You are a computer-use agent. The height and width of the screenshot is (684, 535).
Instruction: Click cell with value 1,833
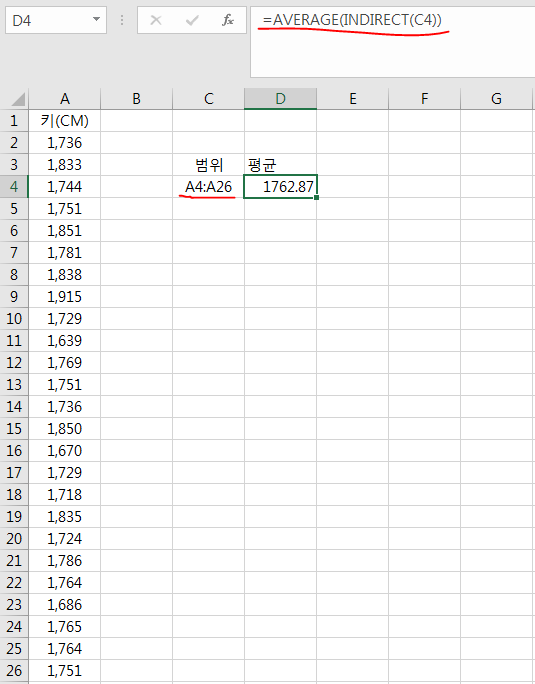[x=65, y=165]
